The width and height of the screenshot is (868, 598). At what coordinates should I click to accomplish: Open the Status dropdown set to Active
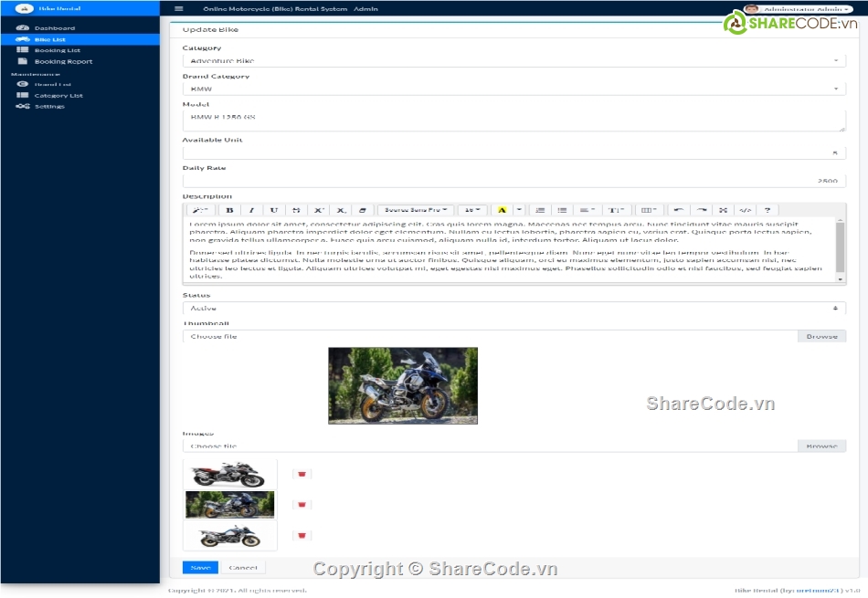coord(513,309)
